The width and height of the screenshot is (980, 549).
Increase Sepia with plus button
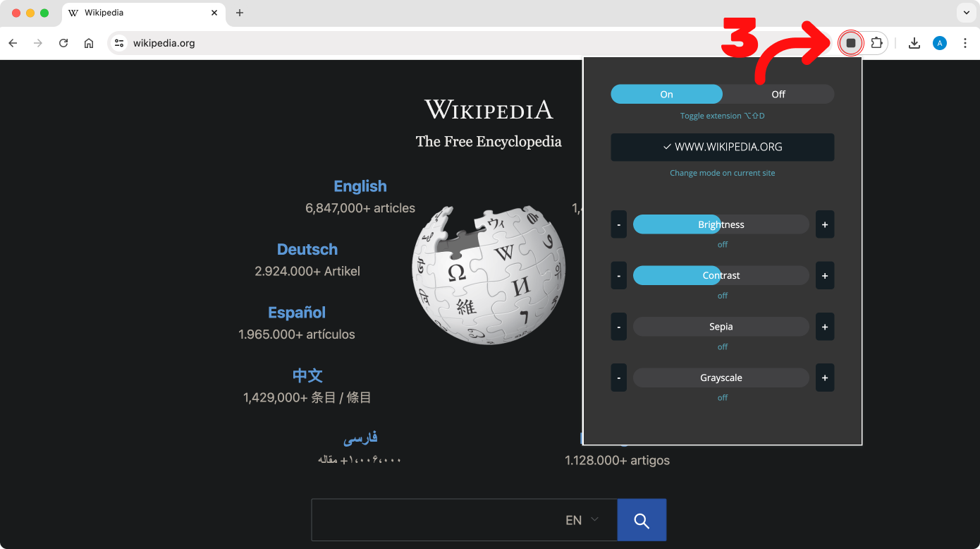point(825,327)
